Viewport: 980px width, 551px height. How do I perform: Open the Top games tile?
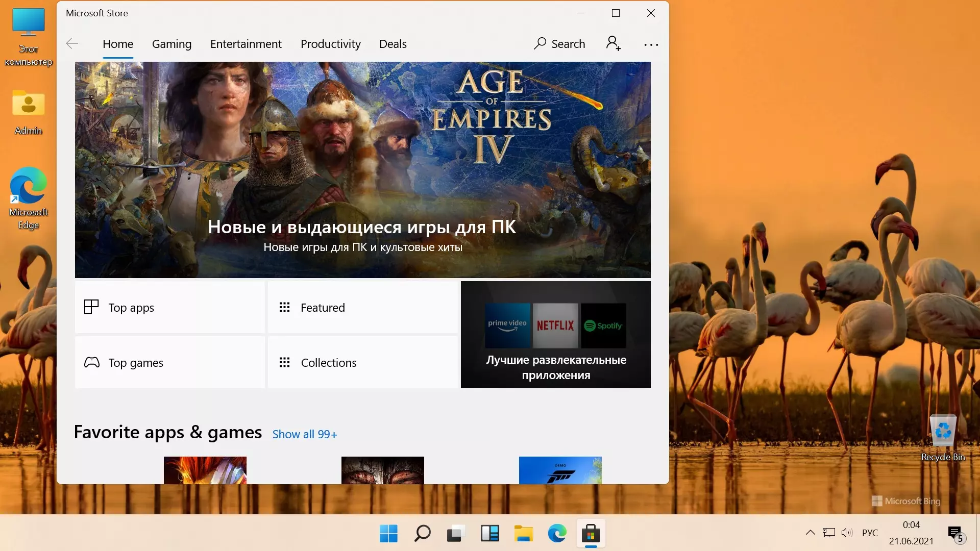[x=169, y=363]
